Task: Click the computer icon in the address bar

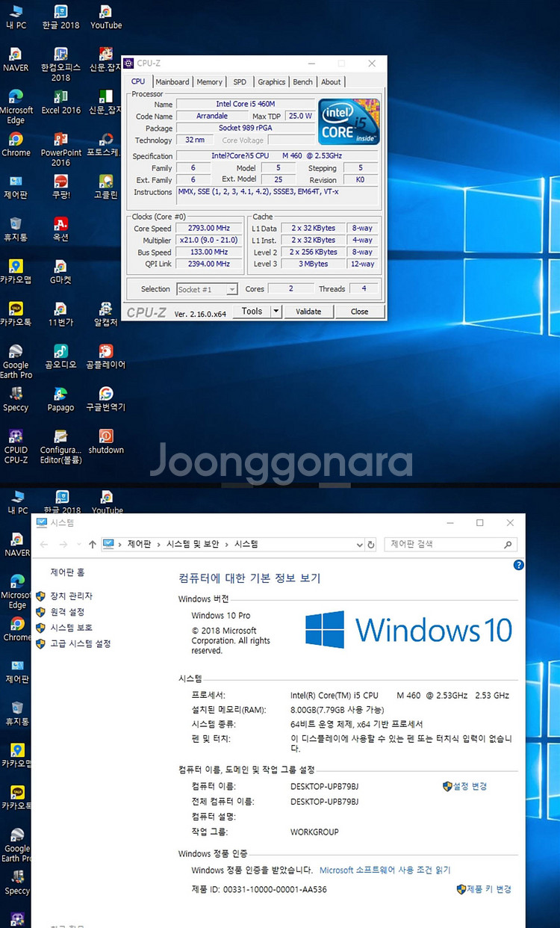Action: coord(109,544)
